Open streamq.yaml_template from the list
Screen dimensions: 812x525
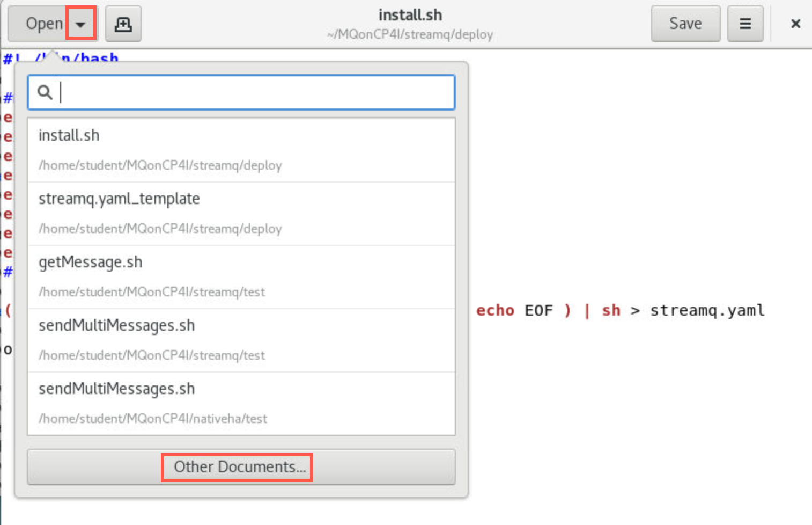(241, 214)
